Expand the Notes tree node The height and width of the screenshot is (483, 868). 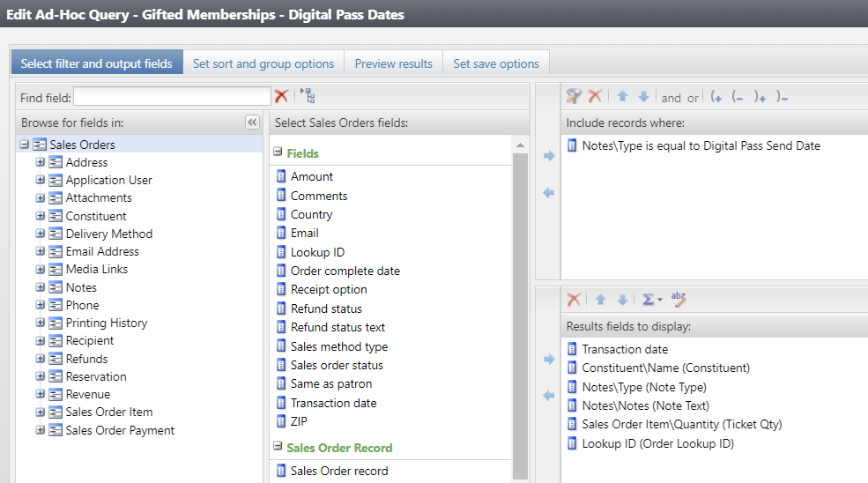tap(40, 287)
